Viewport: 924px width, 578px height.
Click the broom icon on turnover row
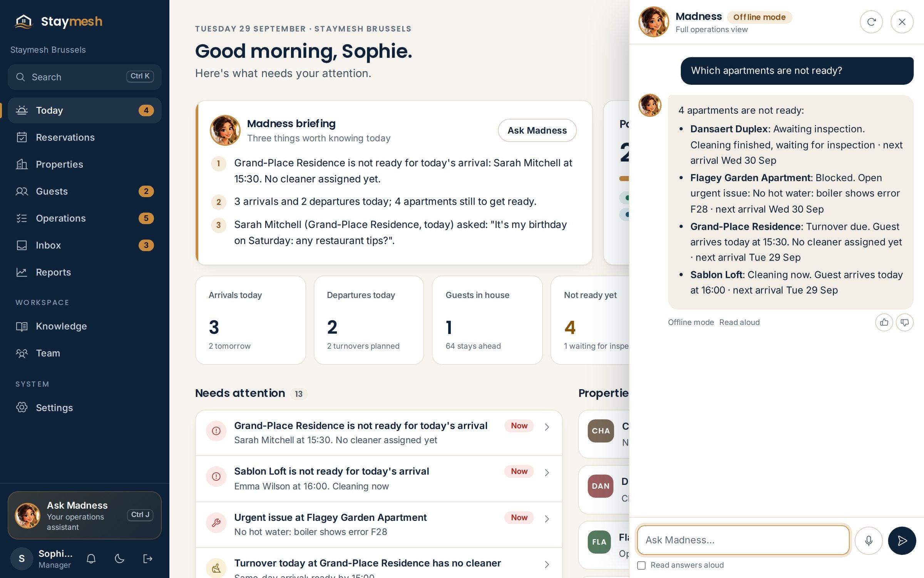coord(216,568)
